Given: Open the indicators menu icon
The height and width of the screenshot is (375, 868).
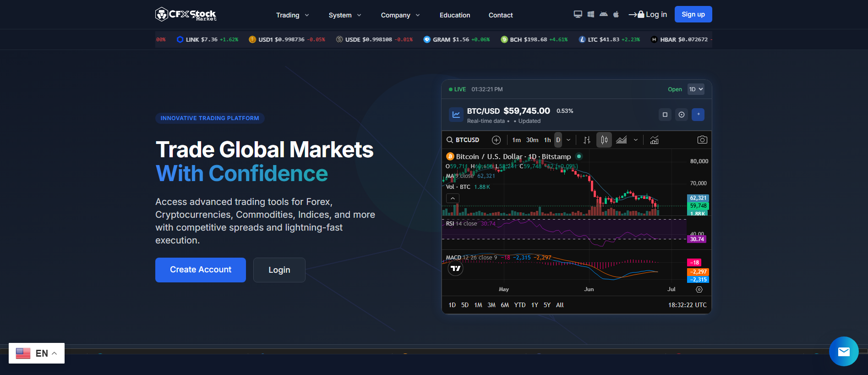Looking at the screenshot, I should click(x=655, y=140).
